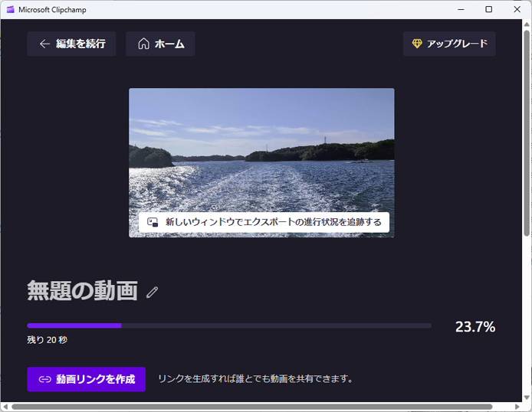Click the 無題の動画 title text

pos(83,291)
